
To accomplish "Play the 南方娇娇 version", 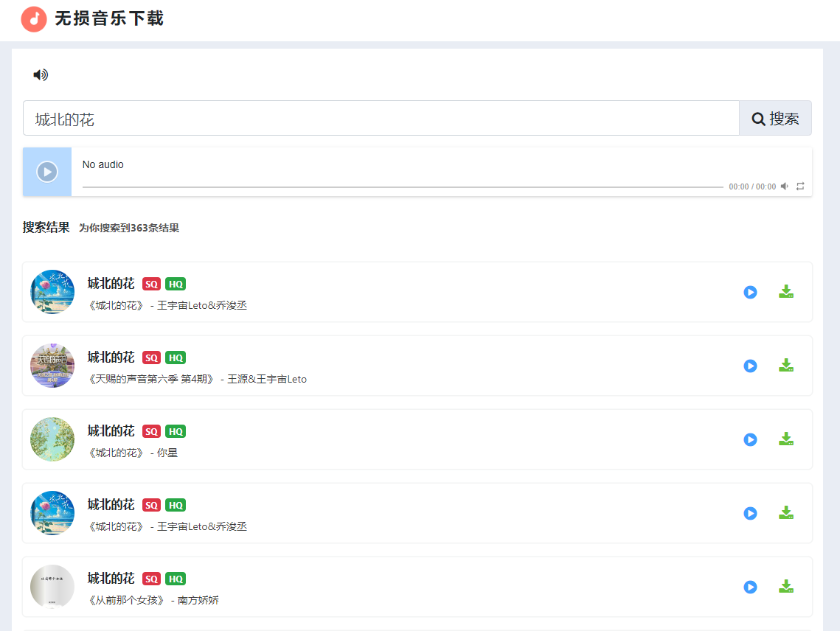I will (x=750, y=587).
